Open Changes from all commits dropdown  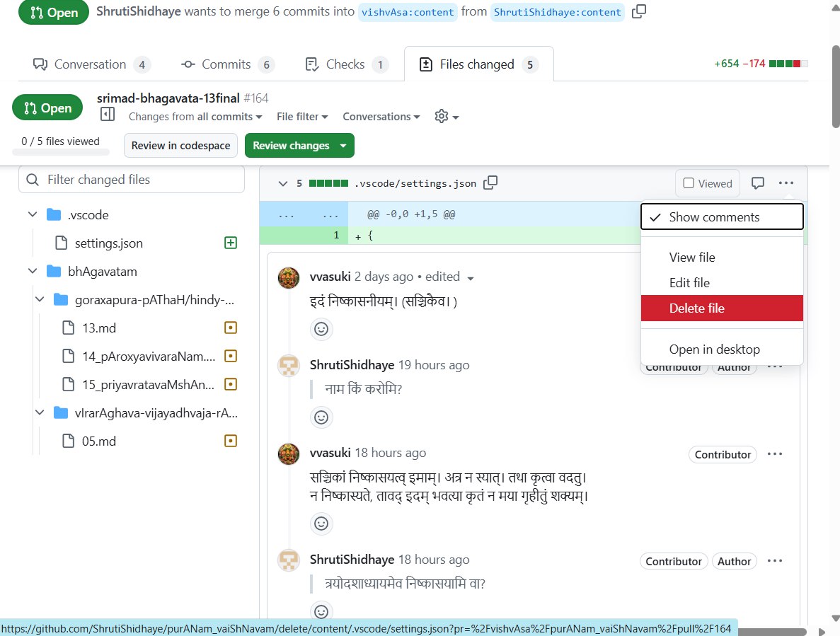195,117
